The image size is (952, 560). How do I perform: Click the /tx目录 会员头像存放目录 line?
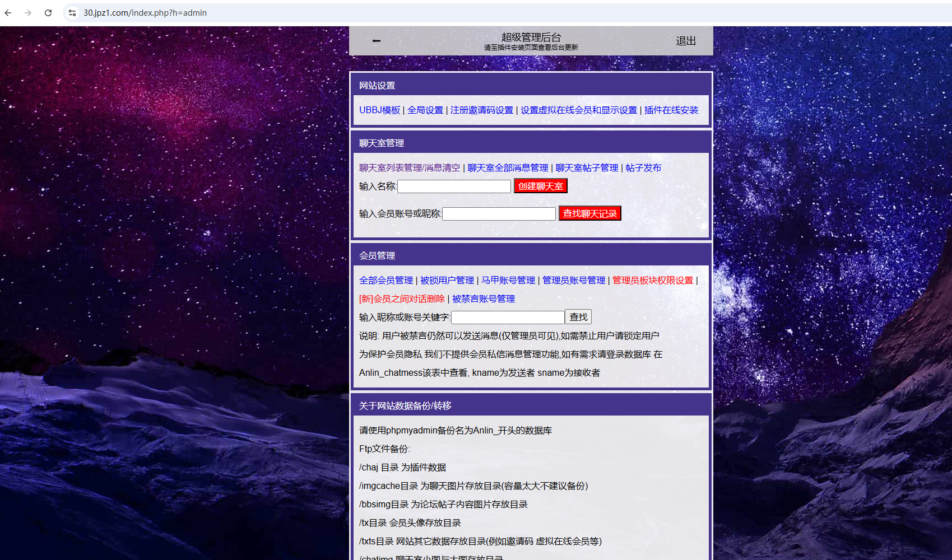point(410,523)
